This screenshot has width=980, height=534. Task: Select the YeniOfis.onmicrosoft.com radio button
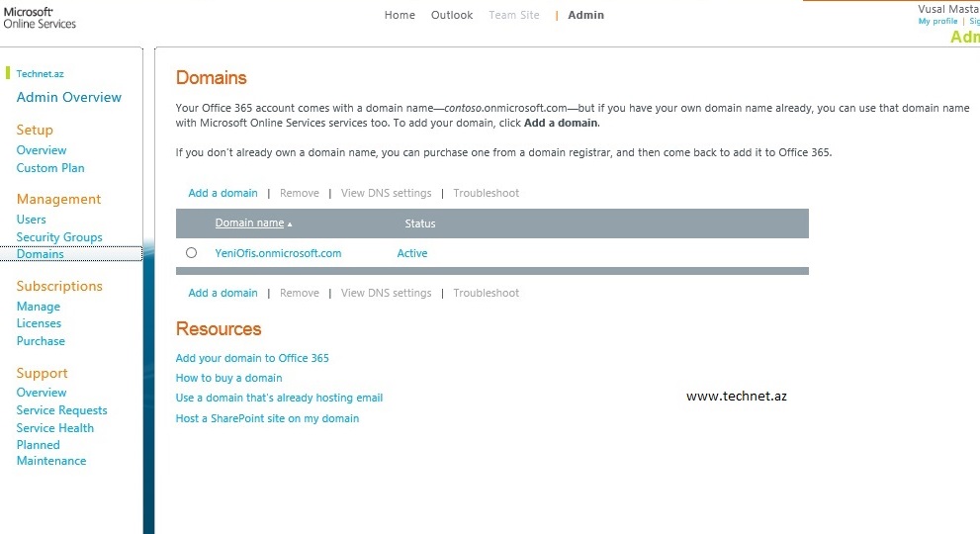point(192,253)
